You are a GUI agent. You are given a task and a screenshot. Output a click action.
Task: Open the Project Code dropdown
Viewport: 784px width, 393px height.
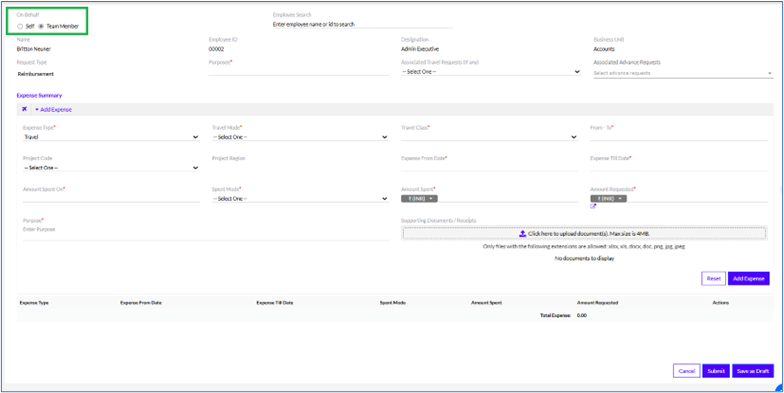point(111,168)
